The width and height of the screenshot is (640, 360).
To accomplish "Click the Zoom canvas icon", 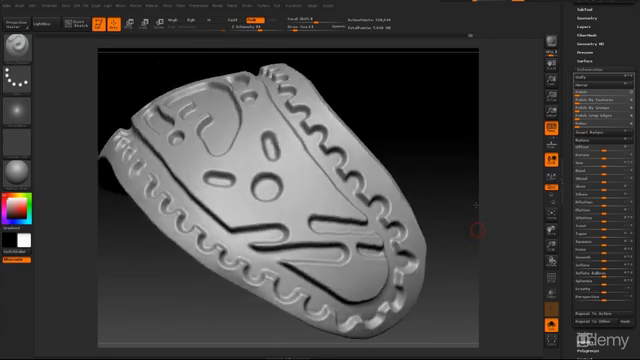I will 551,80.
